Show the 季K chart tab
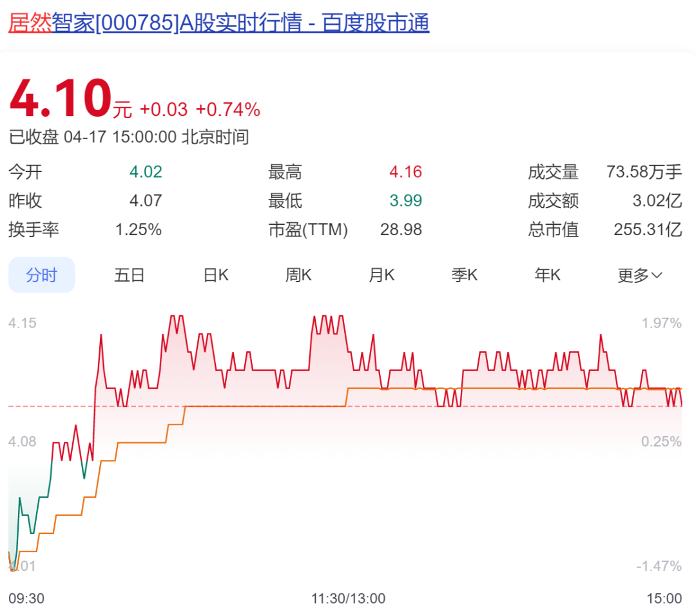Screen dimensions: 696x616 (x=464, y=275)
